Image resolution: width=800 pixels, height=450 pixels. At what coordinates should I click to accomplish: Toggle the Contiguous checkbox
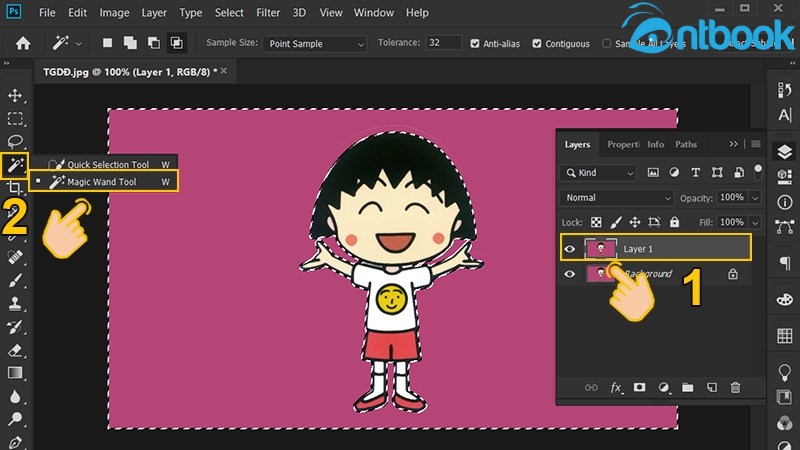(x=537, y=44)
